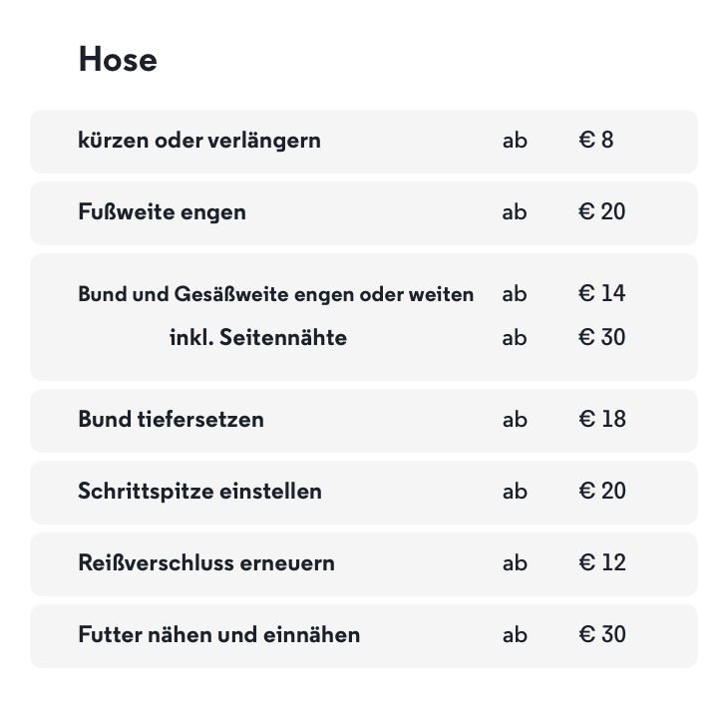This screenshot has width=728, height=704.
Task: Select 'Schrittspitze einstellen' label
Action: pos(199,492)
